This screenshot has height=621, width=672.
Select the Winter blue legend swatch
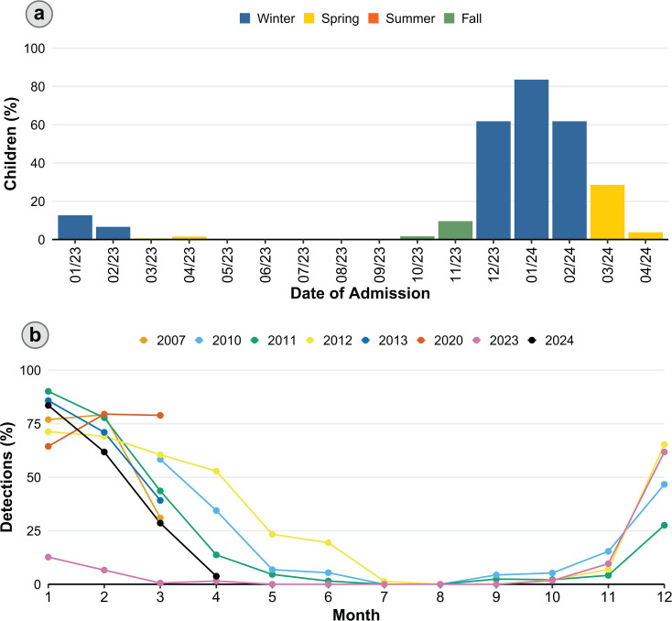[244, 18]
